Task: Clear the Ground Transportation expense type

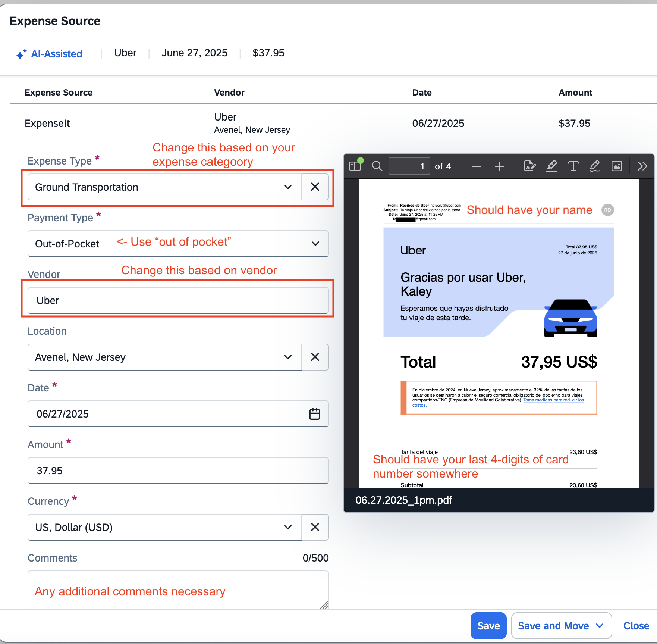Action: coord(315,187)
